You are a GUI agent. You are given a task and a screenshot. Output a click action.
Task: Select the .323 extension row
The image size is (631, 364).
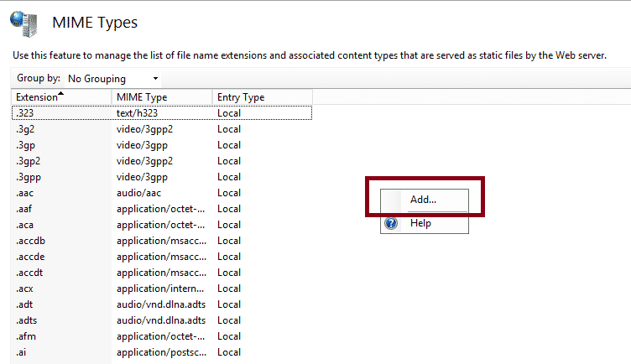162,113
